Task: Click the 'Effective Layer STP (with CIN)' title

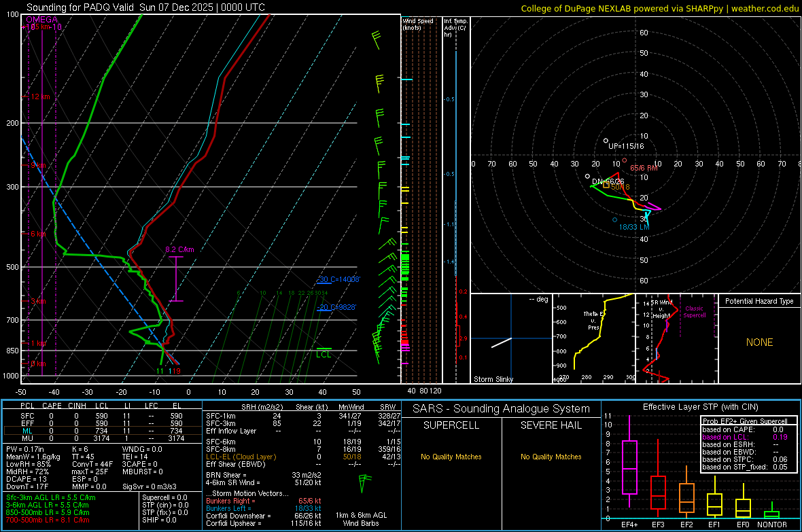Action: (700, 407)
